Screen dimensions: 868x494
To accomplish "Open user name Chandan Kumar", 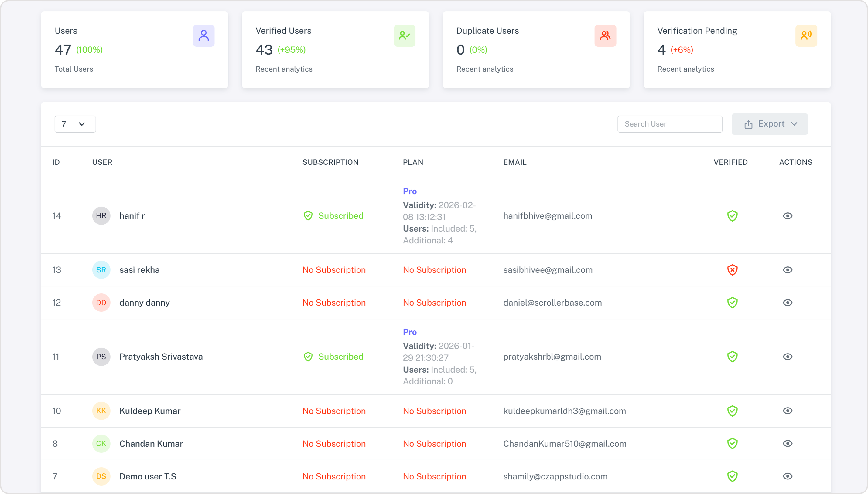I will coord(151,443).
